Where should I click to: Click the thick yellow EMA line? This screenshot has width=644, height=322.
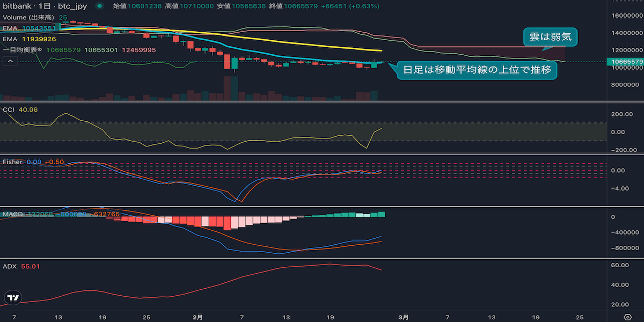pos(322,42)
